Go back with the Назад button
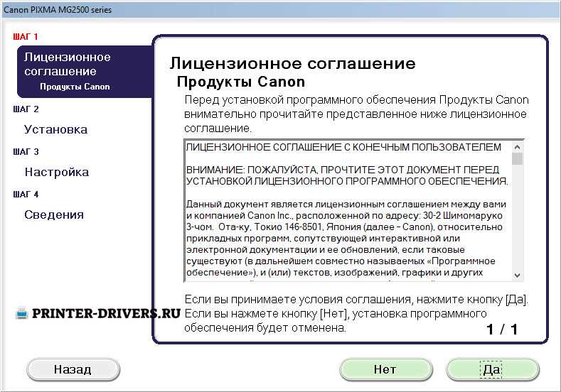The image size is (561, 392). click(x=73, y=369)
